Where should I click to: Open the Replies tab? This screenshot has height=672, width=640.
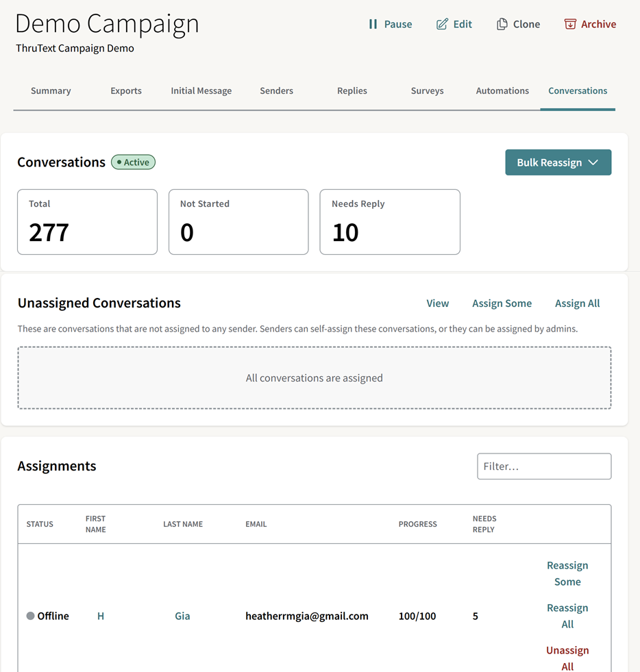[352, 91]
